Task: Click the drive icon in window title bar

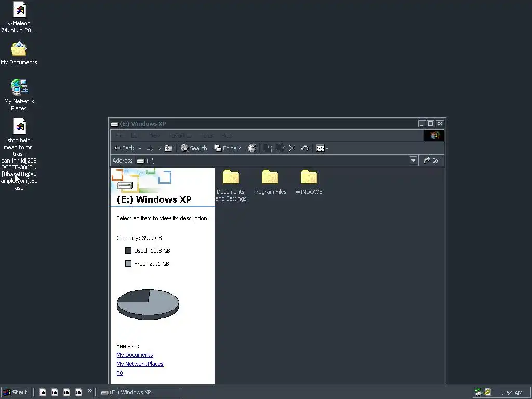Action: pos(115,124)
